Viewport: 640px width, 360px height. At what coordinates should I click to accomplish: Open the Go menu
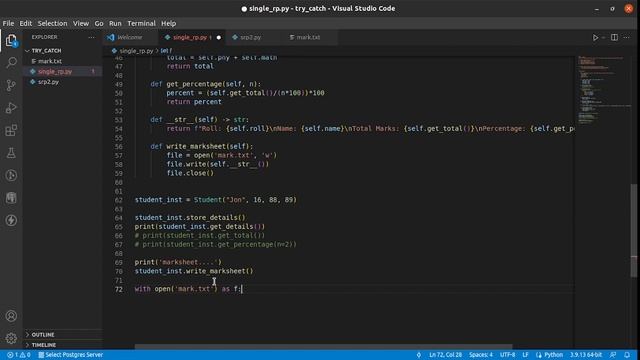[99, 23]
